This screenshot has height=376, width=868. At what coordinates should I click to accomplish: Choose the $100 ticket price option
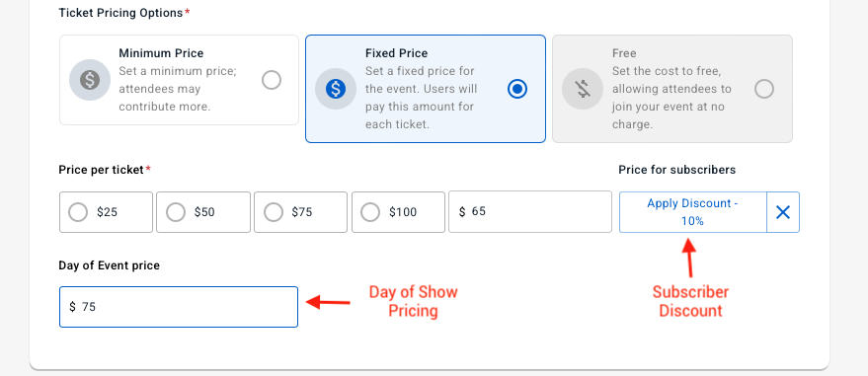point(398,212)
